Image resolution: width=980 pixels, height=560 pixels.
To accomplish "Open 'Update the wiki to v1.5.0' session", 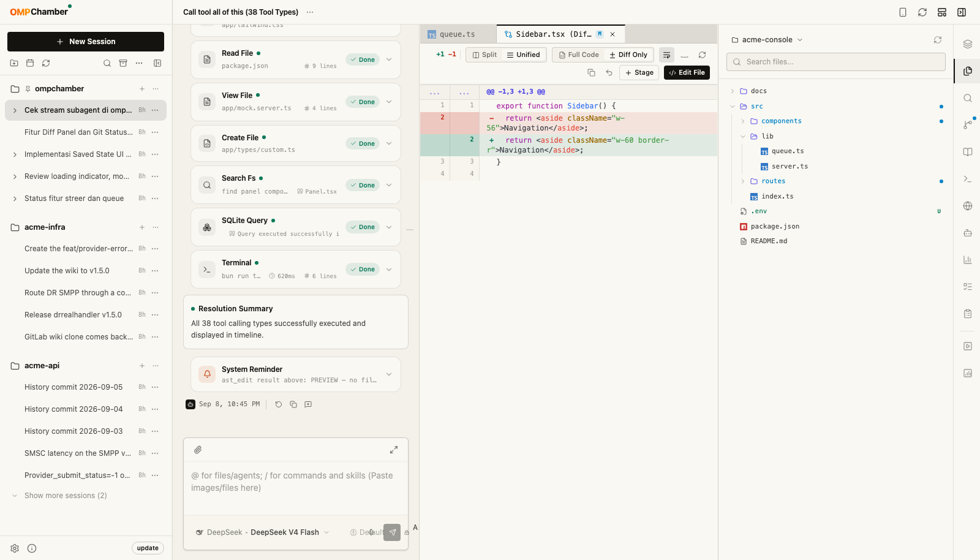I will 67,271.
